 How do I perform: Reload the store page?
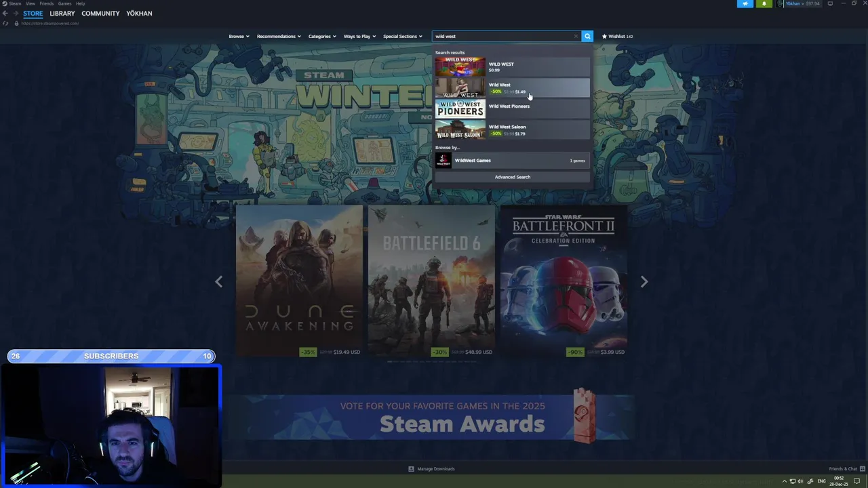click(x=6, y=23)
